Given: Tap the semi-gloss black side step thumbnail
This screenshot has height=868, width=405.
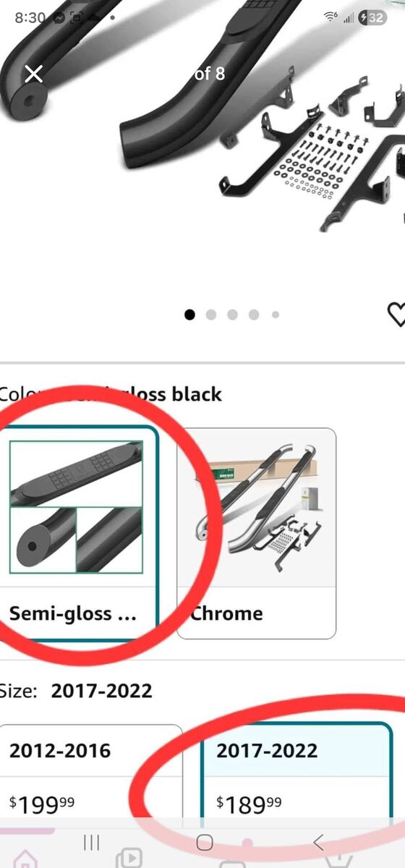Looking at the screenshot, I should click(76, 507).
